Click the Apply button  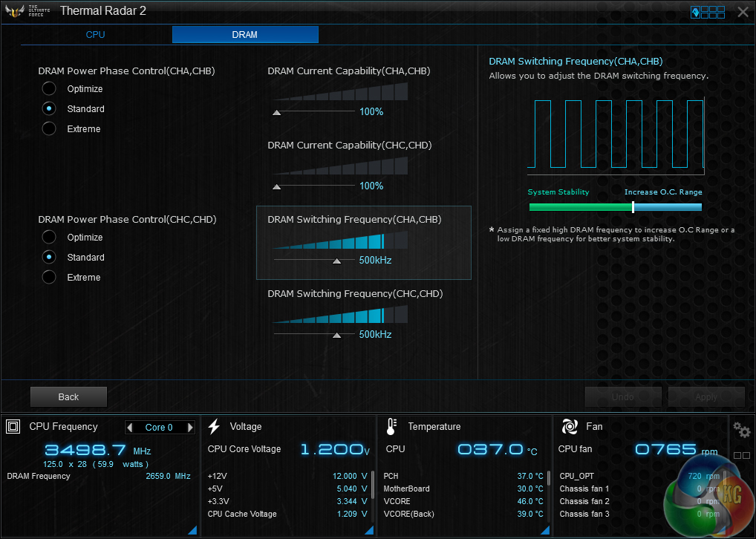tap(706, 397)
